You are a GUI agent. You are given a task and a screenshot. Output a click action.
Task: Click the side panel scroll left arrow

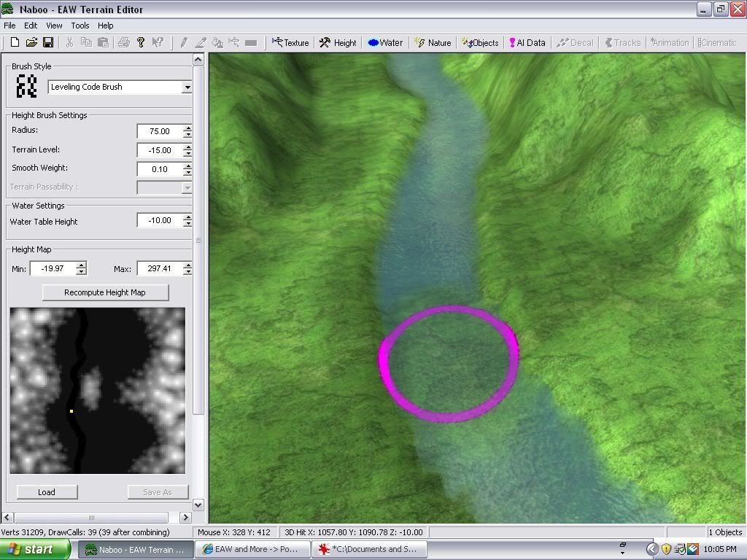(7, 517)
